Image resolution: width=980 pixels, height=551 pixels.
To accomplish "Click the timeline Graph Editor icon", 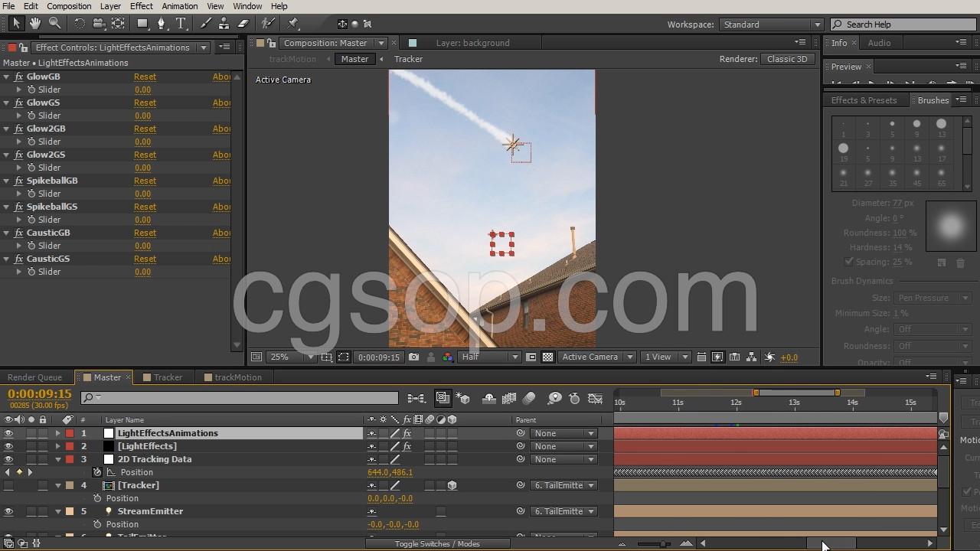I will point(595,398).
